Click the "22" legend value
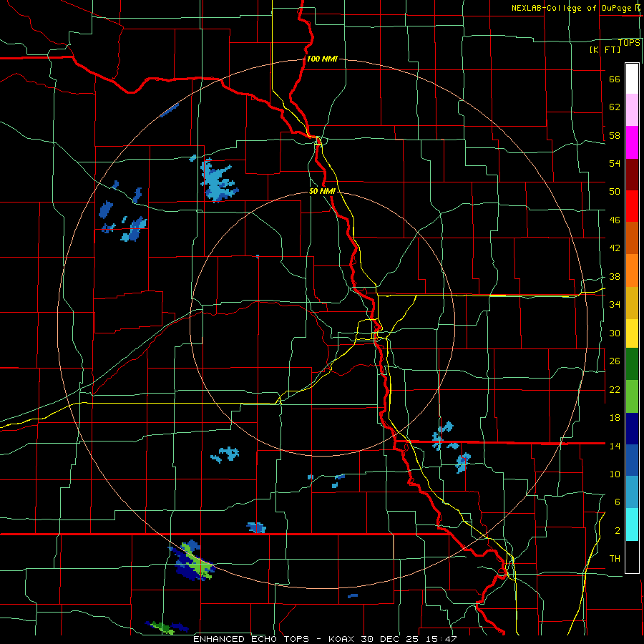Screen dimensions: 644x644 tap(615, 390)
